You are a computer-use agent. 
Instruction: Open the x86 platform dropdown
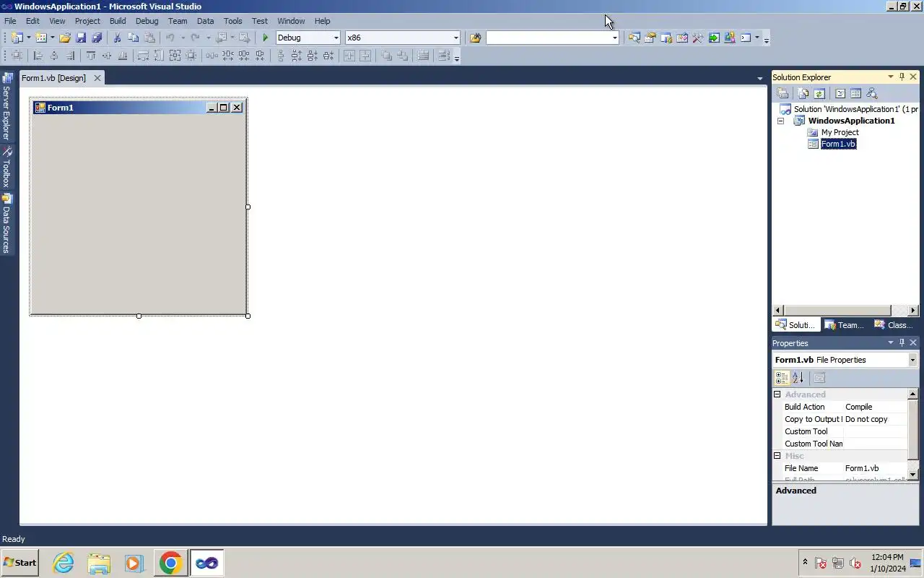456,38
